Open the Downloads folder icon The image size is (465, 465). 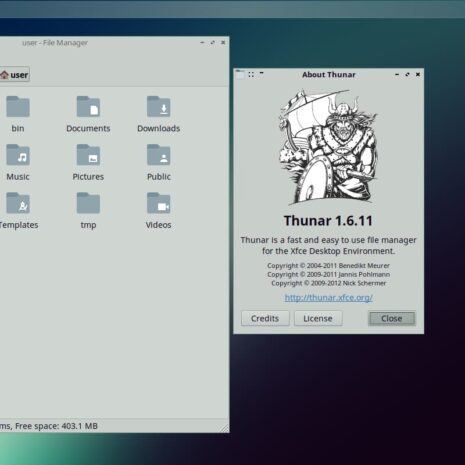[x=158, y=106]
